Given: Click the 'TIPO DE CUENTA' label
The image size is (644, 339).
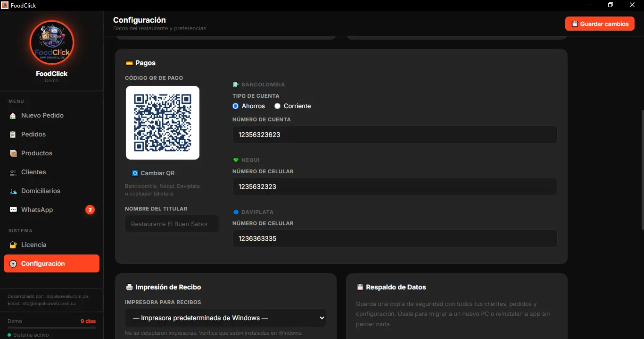Looking at the screenshot, I should [256, 96].
